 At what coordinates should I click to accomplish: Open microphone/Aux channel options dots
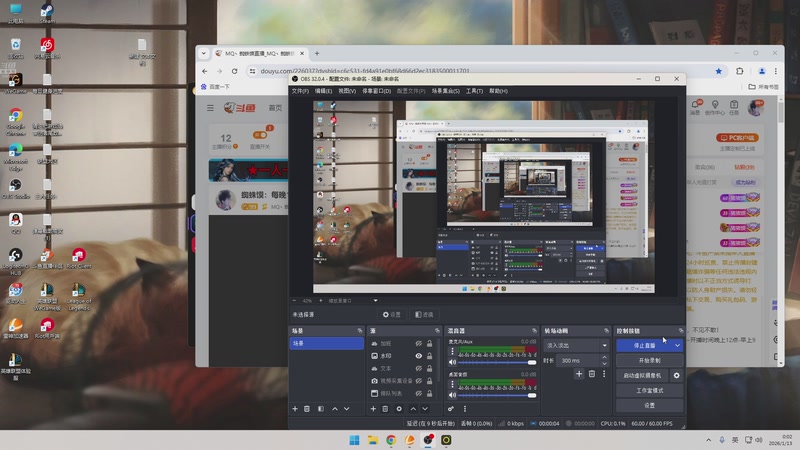(x=452, y=351)
